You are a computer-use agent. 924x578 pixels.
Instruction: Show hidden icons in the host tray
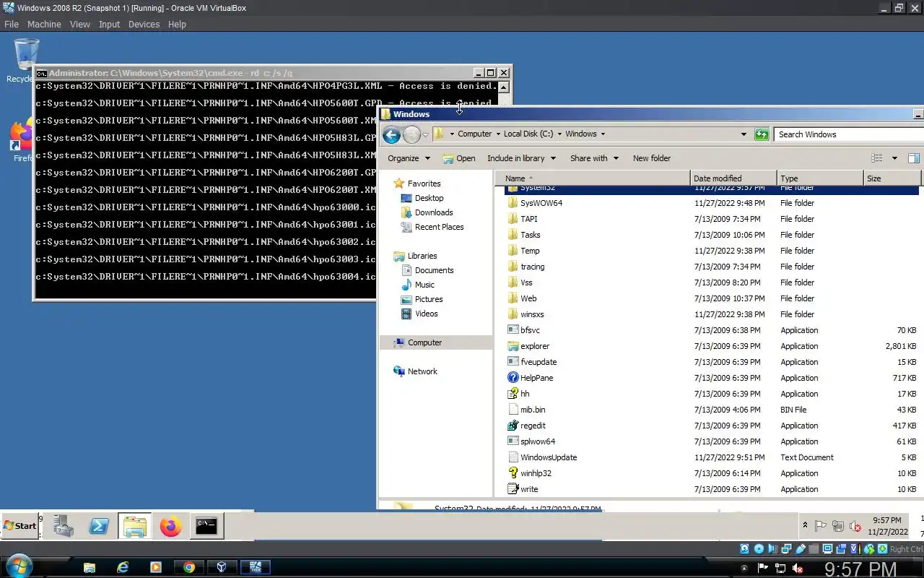744,568
